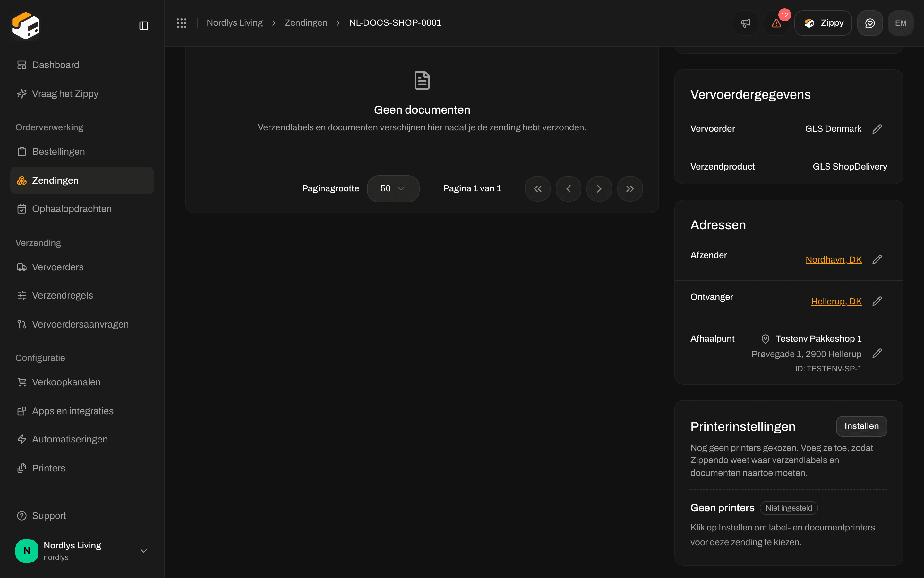Edit Vervoerder GLS Denmark pencil icon

tap(877, 129)
